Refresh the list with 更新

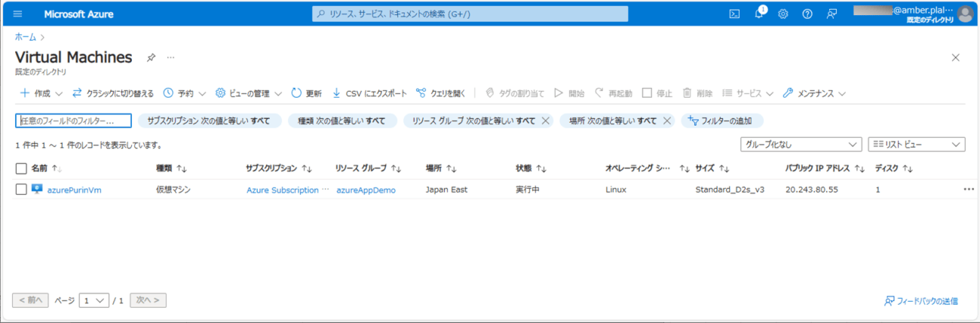[x=306, y=93]
